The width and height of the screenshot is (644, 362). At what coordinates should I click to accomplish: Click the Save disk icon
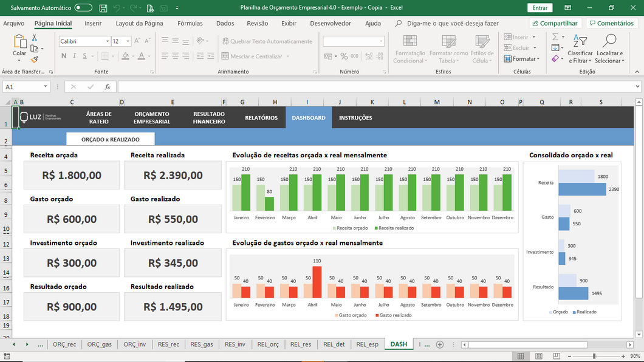[102, 8]
